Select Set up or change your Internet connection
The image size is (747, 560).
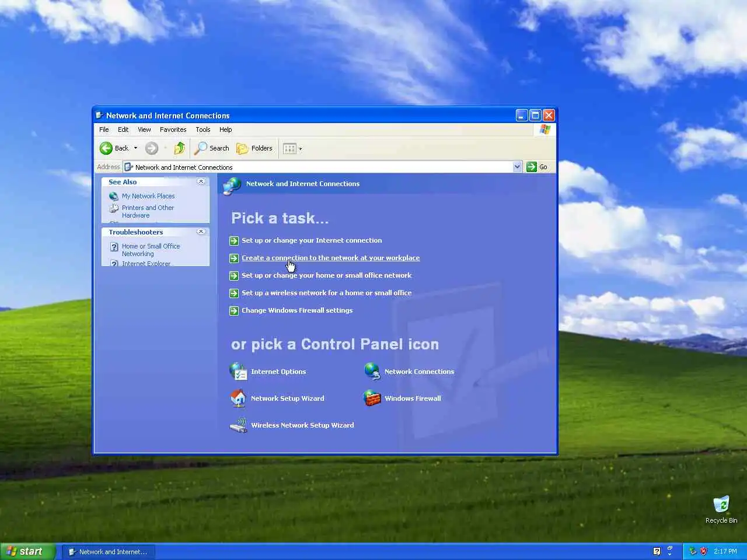[x=312, y=240]
